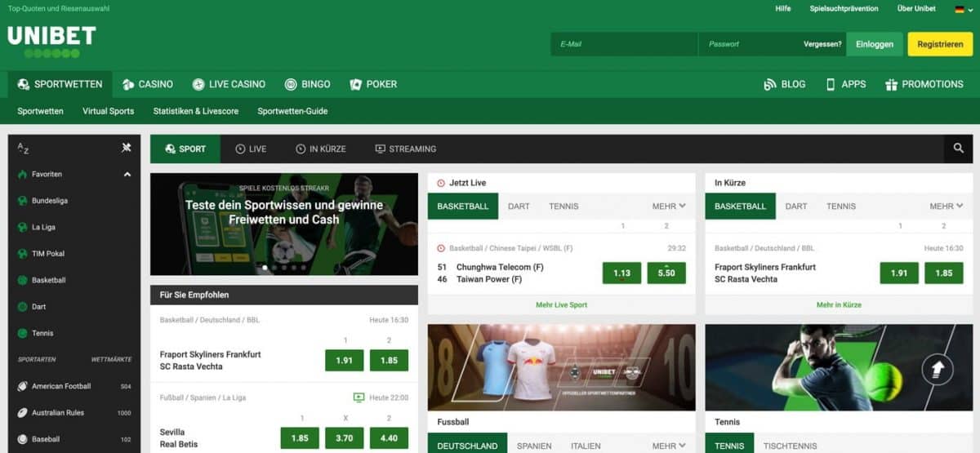This screenshot has width=980, height=453.
Task: Focus the E-Mail input field
Action: [625, 44]
